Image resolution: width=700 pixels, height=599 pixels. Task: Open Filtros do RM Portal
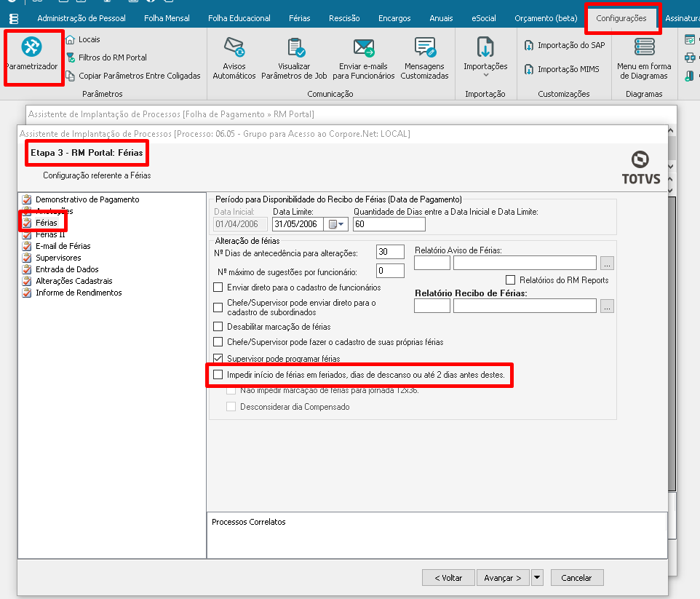[107, 57]
